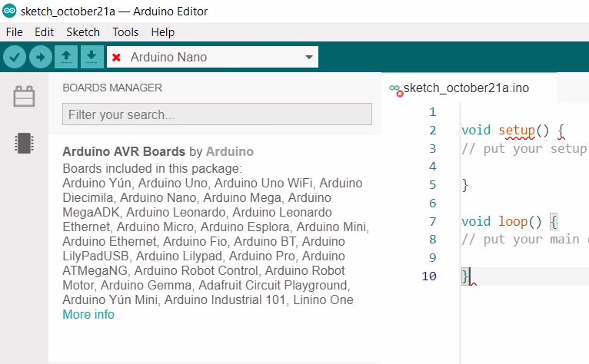Click the Open sketch up-arrow icon
Screen dimensions: 589x364
tap(66, 57)
